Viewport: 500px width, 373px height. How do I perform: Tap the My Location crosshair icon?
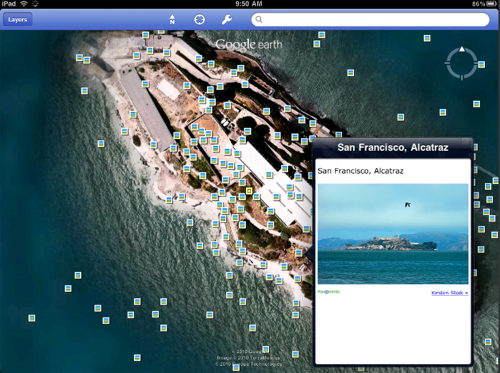(199, 19)
